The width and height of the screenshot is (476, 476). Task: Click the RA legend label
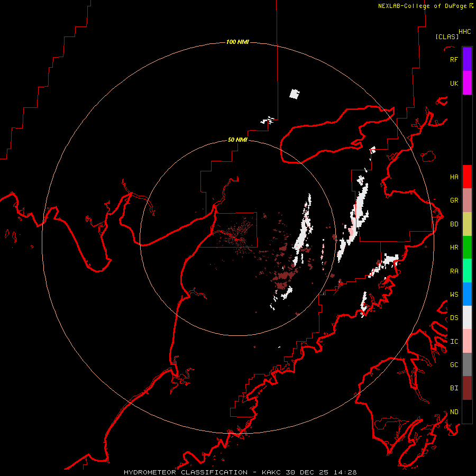[x=454, y=271]
